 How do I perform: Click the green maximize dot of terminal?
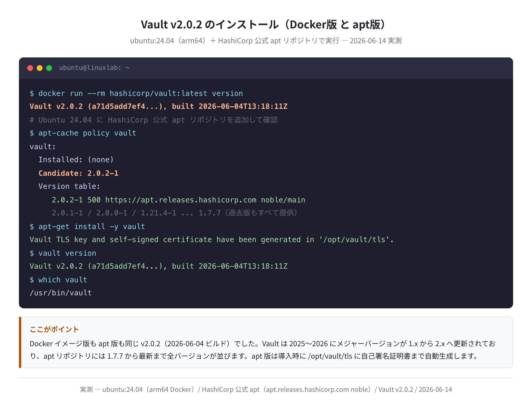coord(49,68)
